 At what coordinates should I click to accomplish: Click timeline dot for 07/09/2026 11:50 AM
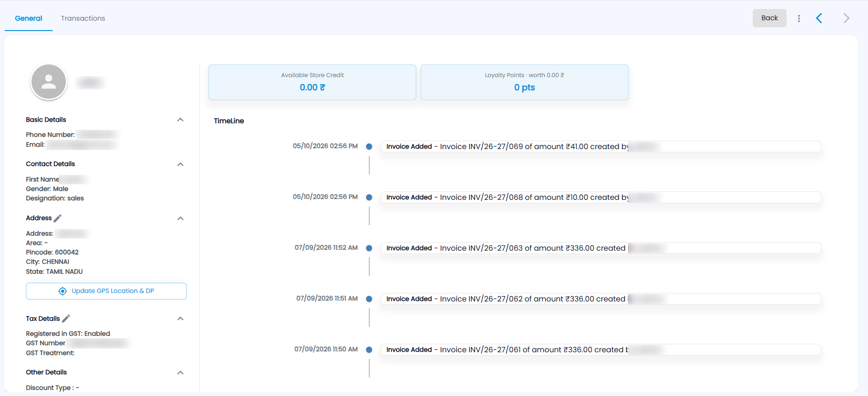(369, 350)
